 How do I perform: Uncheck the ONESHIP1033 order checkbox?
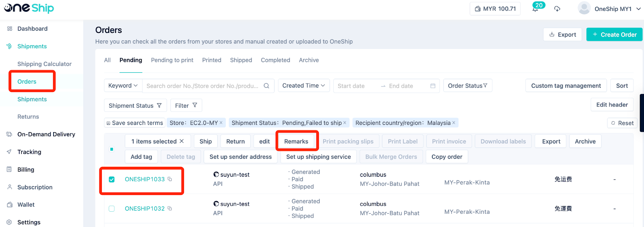pyautogui.click(x=112, y=179)
